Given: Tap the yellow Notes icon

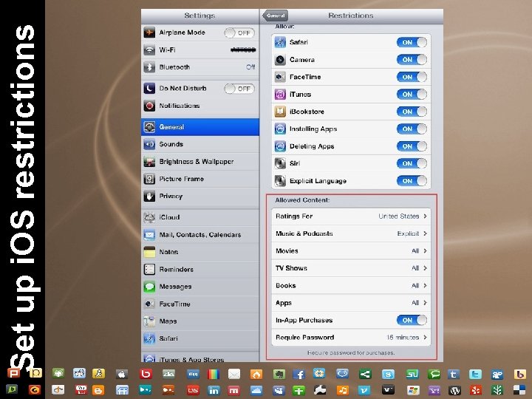Looking at the screenshot, I should pos(149,252).
